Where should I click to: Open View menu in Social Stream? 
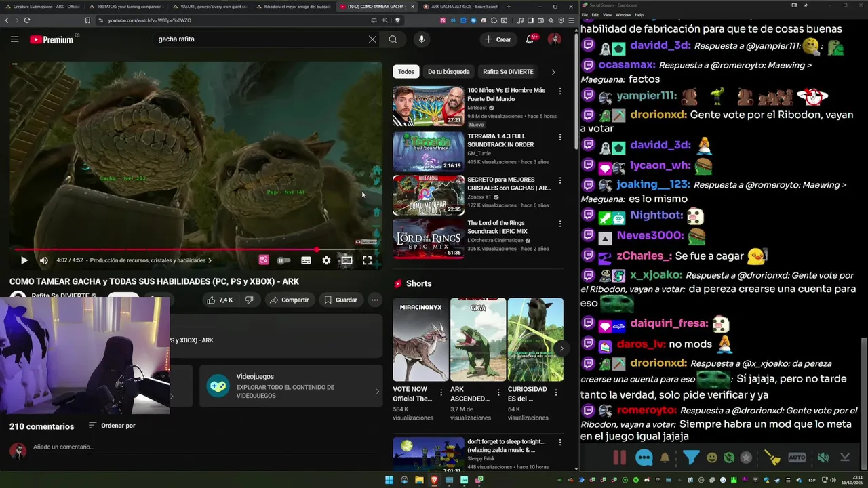[607, 14]
